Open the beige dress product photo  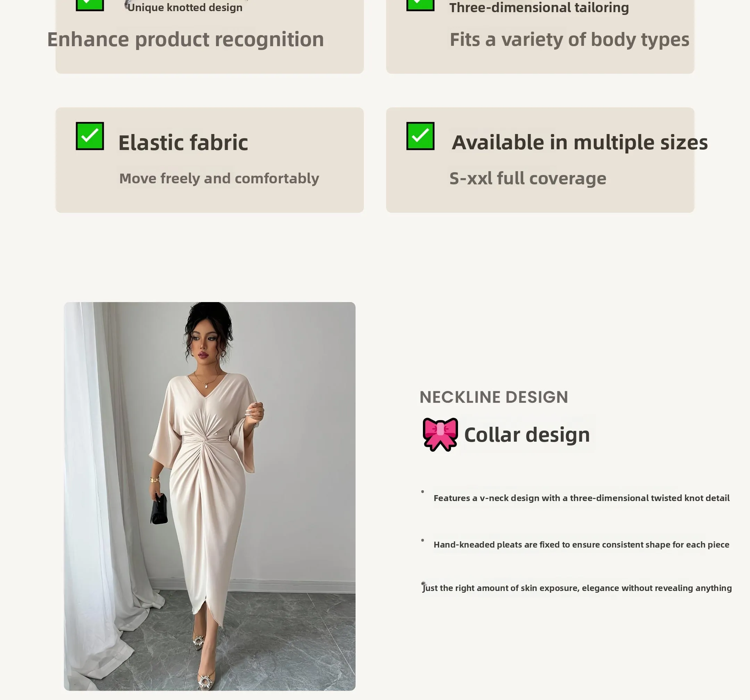point(209,496)
